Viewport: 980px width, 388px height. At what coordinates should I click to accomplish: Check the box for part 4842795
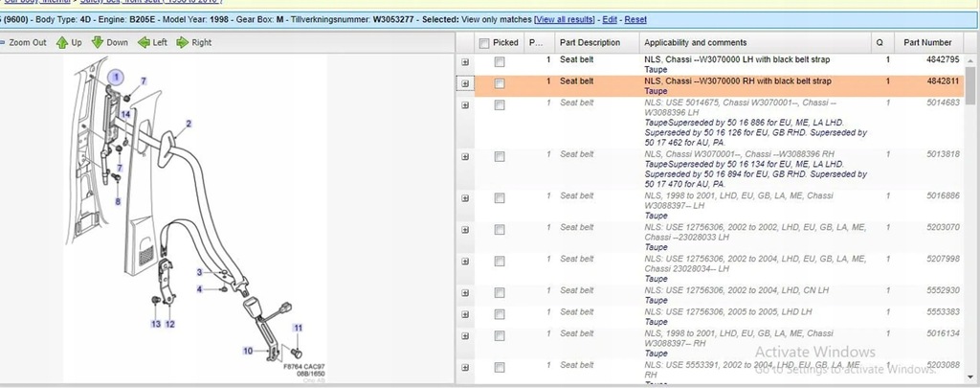[x=500, y=62]
